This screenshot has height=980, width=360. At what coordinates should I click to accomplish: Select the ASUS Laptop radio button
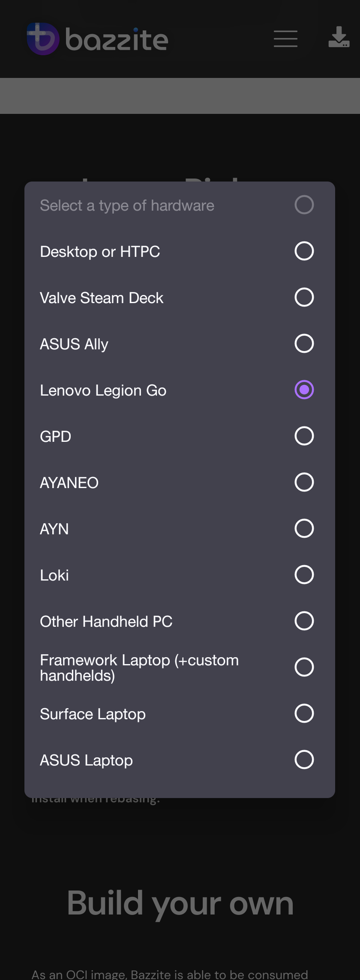[304, 760]
